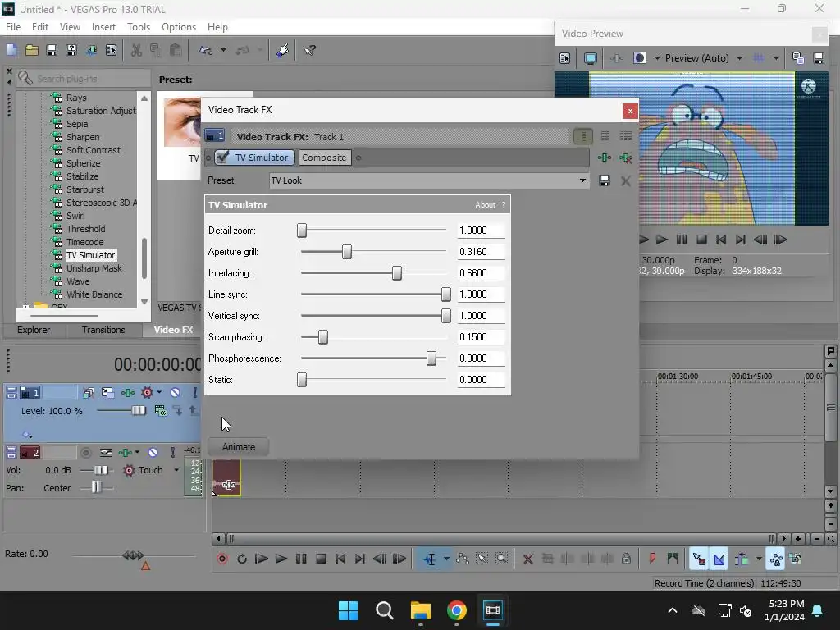Open the Plug-In Chain icon in Video Track FX
Image resolution: width=840 pixels, height=630 pixels.
[605, 157]
